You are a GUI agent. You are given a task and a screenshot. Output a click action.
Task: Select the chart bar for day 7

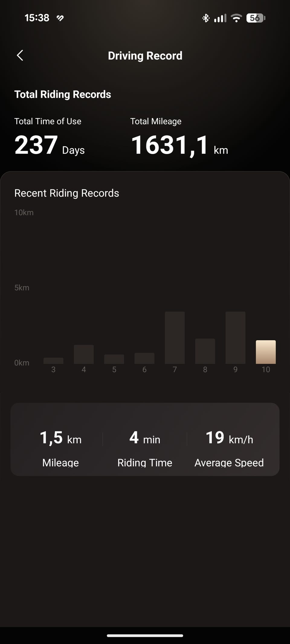[x=175, y=338]
